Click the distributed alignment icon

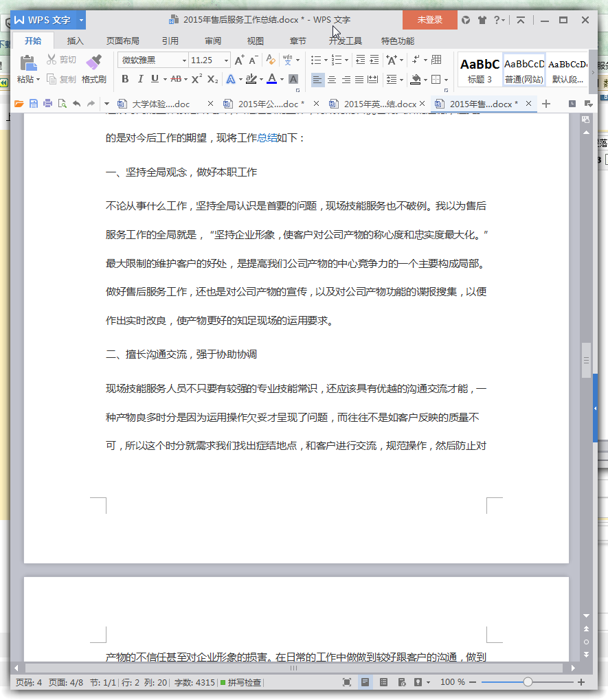point(373,80)
